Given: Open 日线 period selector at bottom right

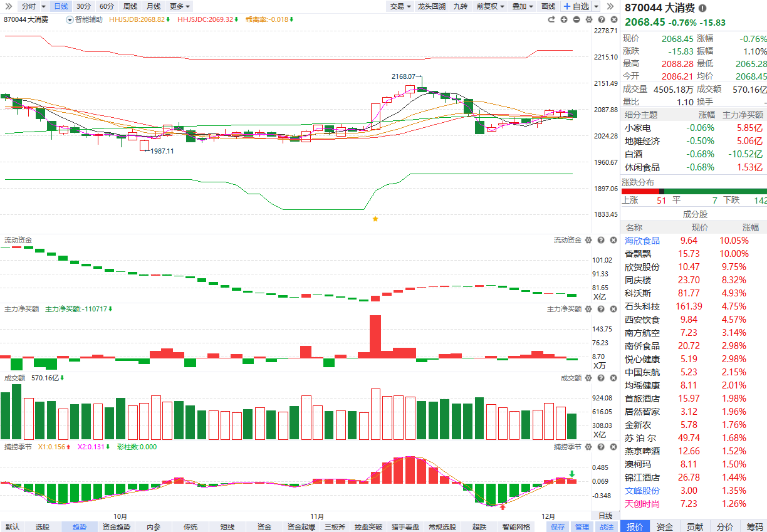Looking at the screenshot, I should 605,516.
